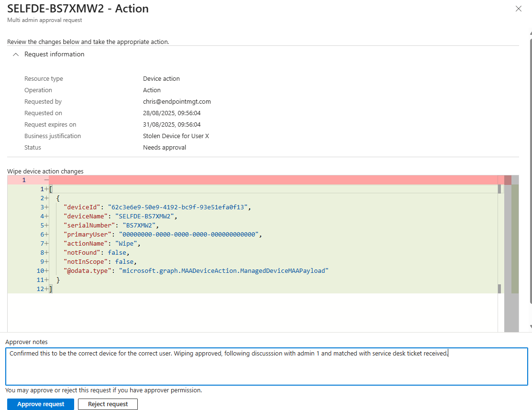Click the Reject request button
Image resolution: width=532 pixels, height=410 pixels.
pyautogui.click(x=108, y=404)
